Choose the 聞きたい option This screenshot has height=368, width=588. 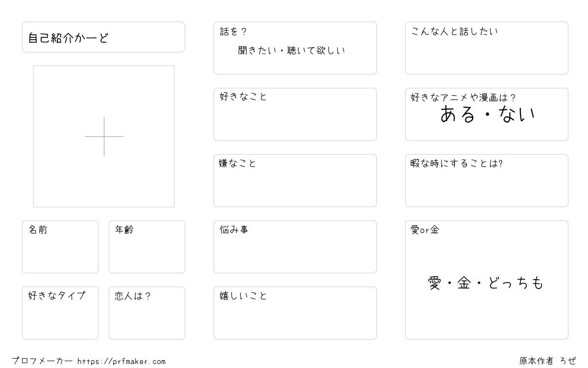click(258, 50)
